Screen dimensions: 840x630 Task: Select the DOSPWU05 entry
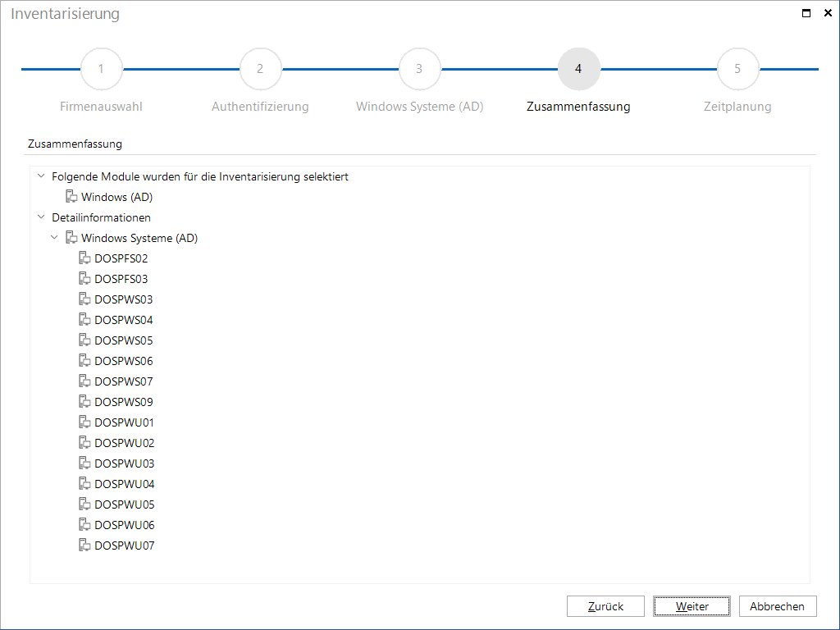point(125,504)
